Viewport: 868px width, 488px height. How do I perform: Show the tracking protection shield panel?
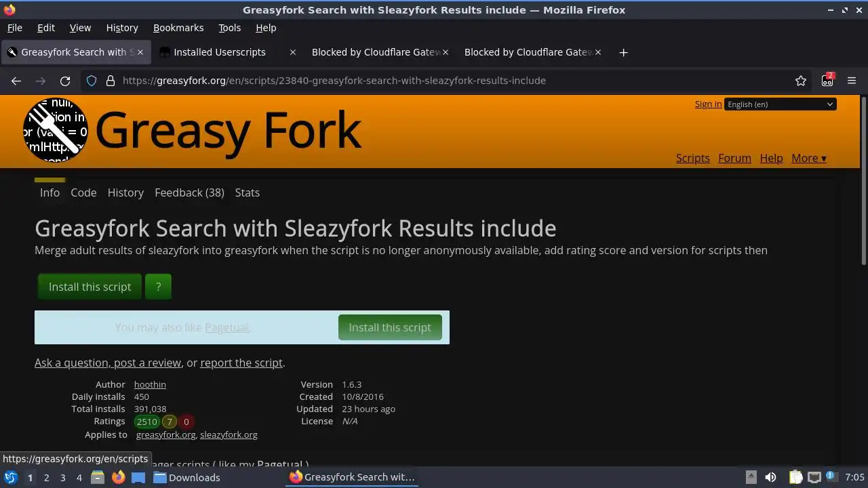click(x=92, y=81)
